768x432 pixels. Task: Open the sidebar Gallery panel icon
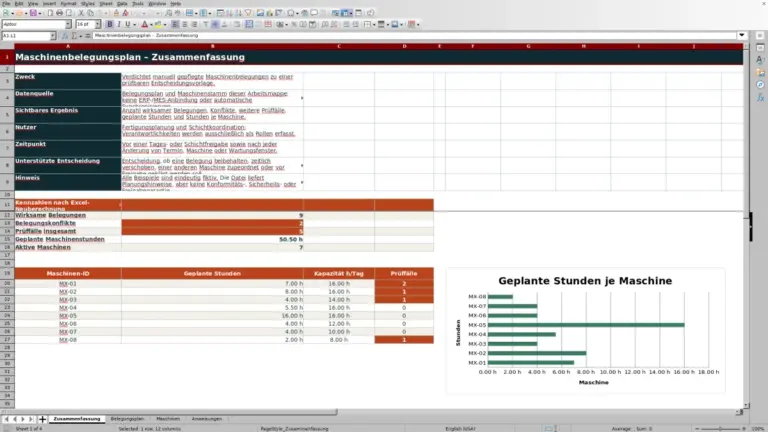click(x=760, y=72)
